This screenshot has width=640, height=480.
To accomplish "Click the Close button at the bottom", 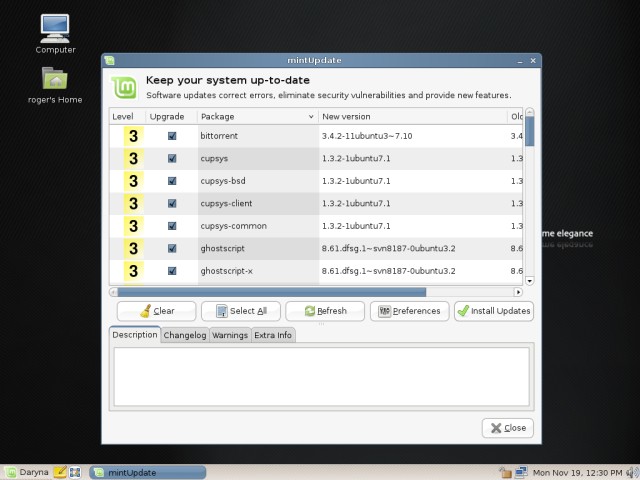I will tap(508, 428).
